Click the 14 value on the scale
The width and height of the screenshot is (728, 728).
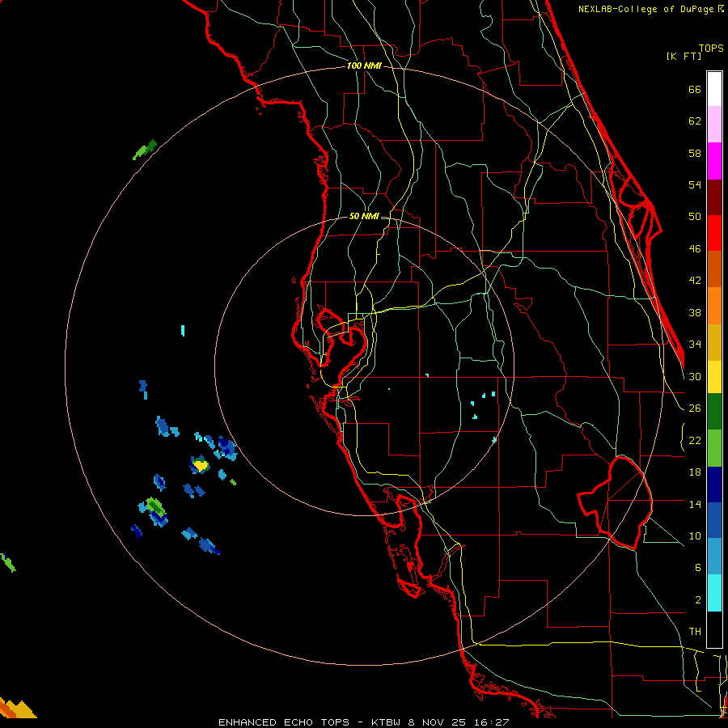point(695,504)
